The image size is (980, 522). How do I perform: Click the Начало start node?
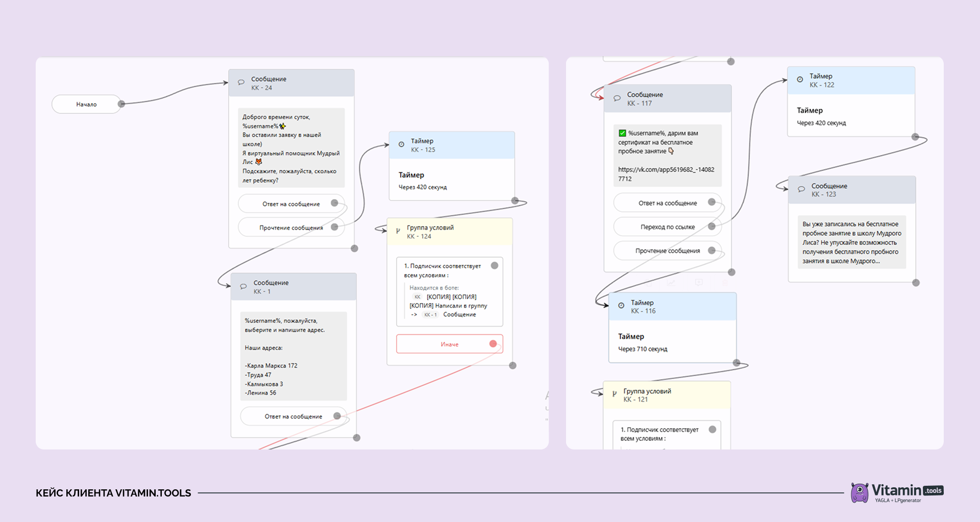[x=86, y=104]
